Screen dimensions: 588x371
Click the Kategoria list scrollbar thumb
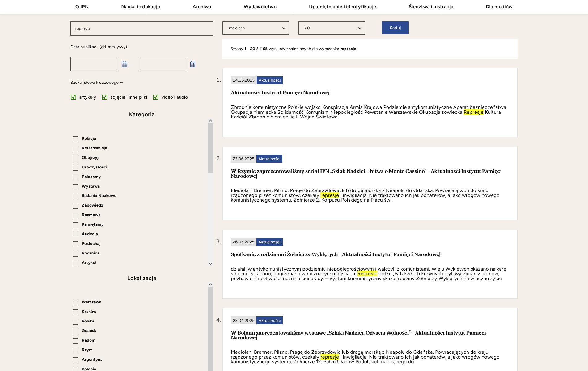pyautogui.click(x=210, y=148)
